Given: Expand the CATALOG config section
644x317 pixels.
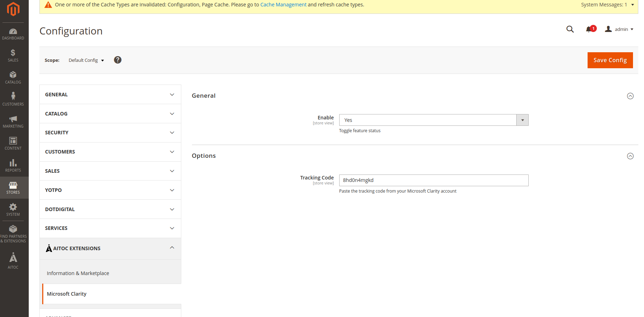Looking at the screenshot, I should pos(110,114).
